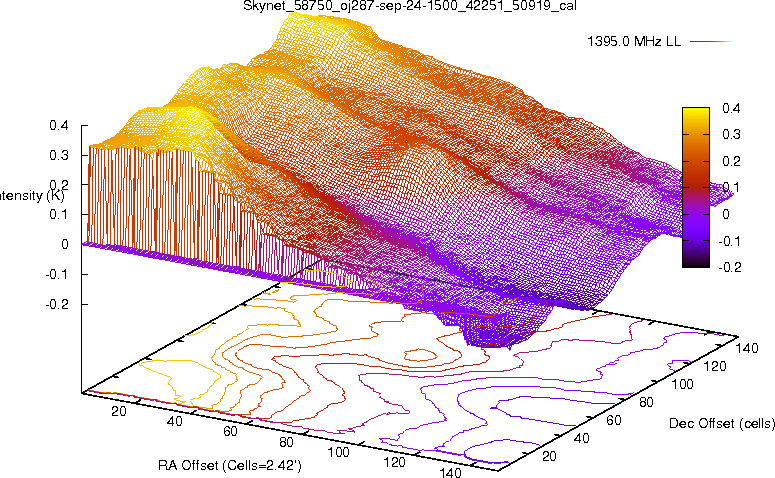Image resolution: width=775 pixels, height=478 pixels.
Task: Select the color bar label 0.3
Action: tap(731, 134)
